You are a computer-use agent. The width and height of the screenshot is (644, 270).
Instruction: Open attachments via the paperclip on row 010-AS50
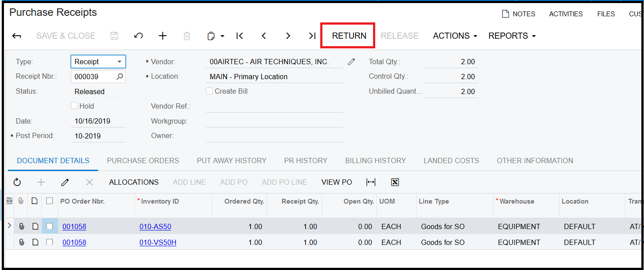pos(22,226)
